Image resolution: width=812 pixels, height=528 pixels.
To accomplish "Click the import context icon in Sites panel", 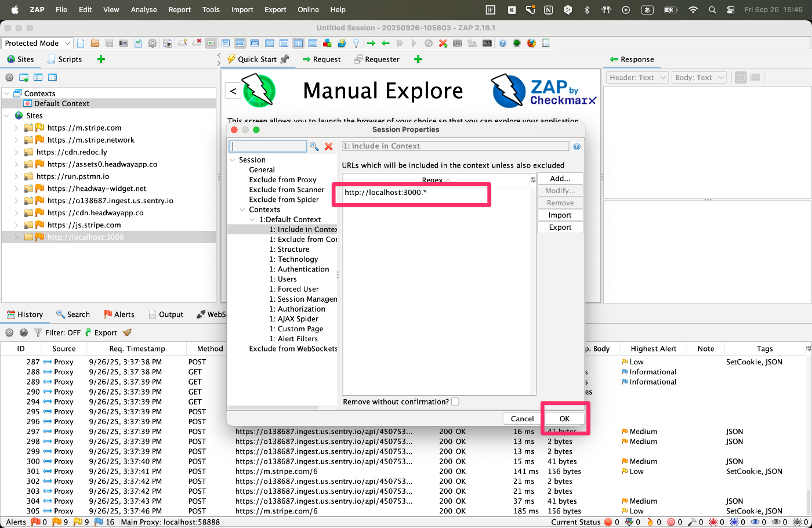I will pos(38,77).
